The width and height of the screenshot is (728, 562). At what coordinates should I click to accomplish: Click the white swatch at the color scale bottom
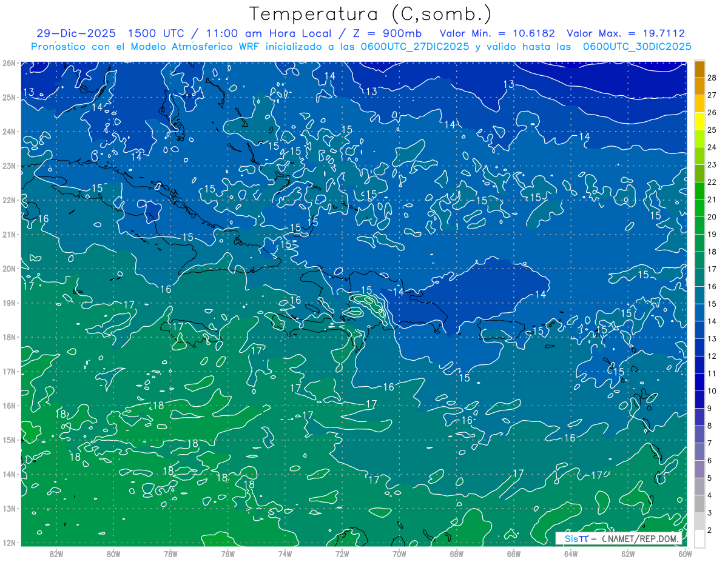click(699, 539)
